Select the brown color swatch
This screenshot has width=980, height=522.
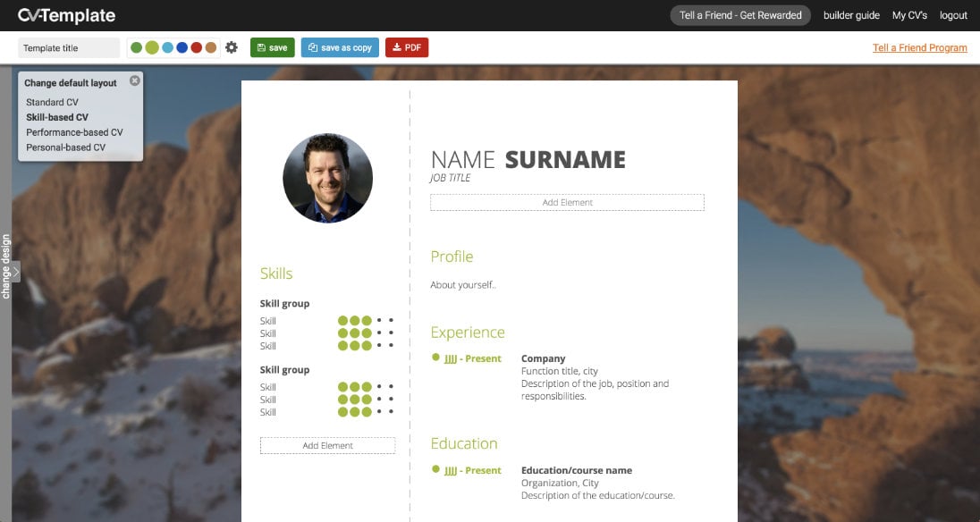tap(211, 47)
